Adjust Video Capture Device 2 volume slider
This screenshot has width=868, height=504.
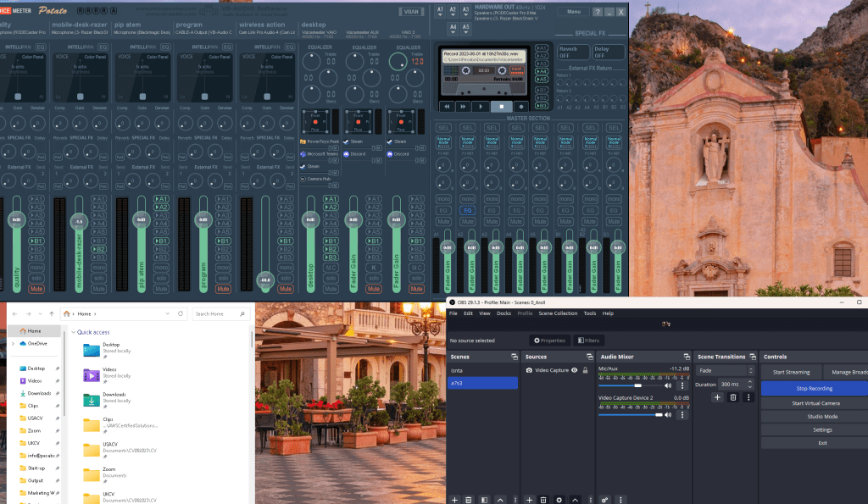(x=630, y=414)
